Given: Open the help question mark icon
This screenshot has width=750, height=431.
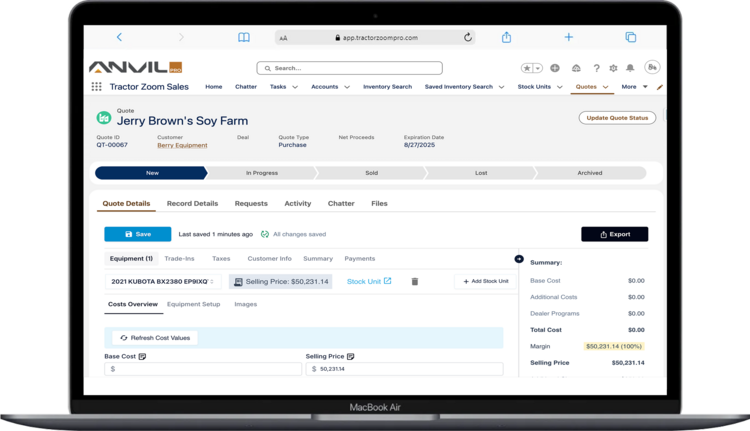Looking at the screenshot, I should pos(597,68).
